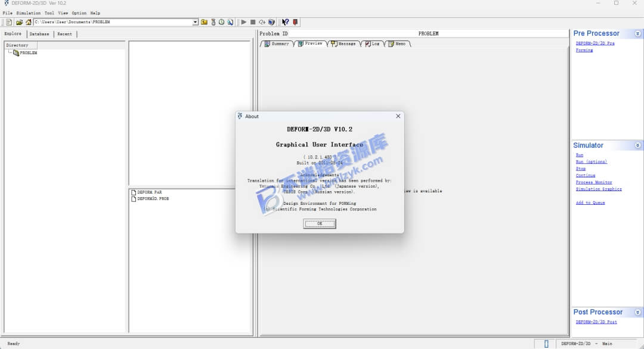The width and height of the screenshot is (644, 349).
Task: Click the up-one-folder yellow icon
Action: point(204,22)
